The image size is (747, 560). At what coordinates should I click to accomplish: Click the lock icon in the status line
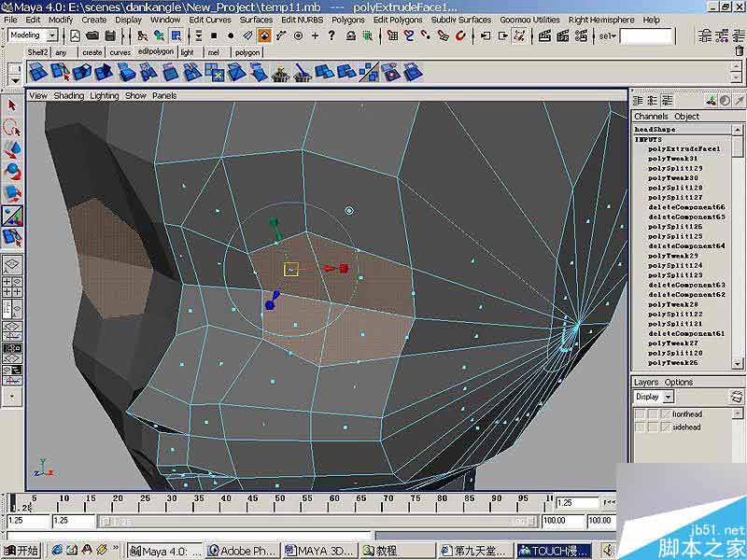click(x=351, y=35)
